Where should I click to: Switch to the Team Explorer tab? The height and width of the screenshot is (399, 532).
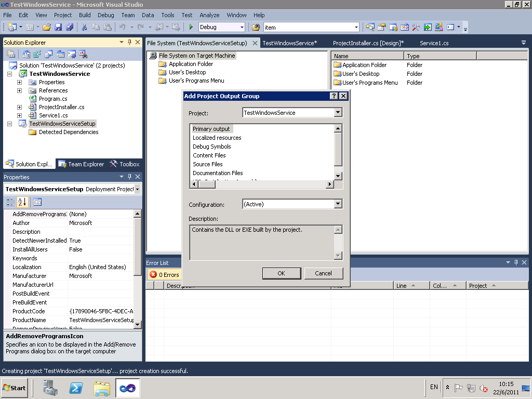[82, 164]
